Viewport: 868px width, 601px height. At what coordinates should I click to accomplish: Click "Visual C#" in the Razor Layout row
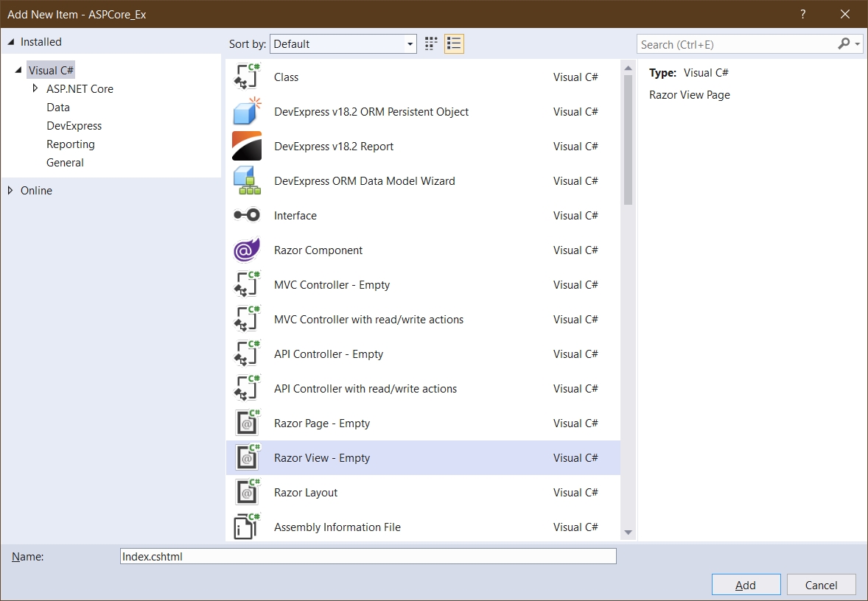(x=575, y=493)
